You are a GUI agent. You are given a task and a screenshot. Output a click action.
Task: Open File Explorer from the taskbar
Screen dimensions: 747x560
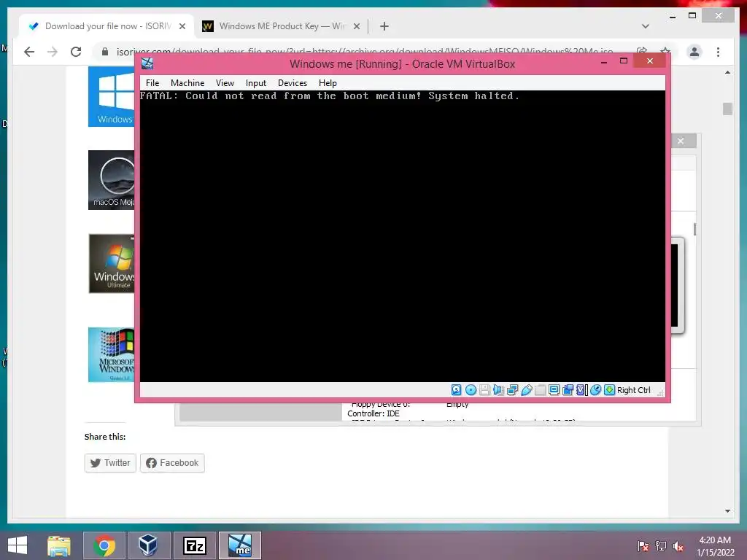(x=59, y=545)
